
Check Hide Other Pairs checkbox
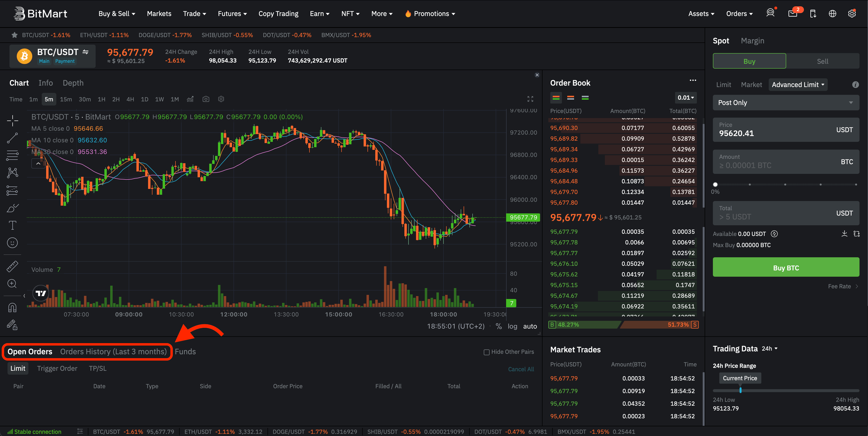click(x=487, y=352)
